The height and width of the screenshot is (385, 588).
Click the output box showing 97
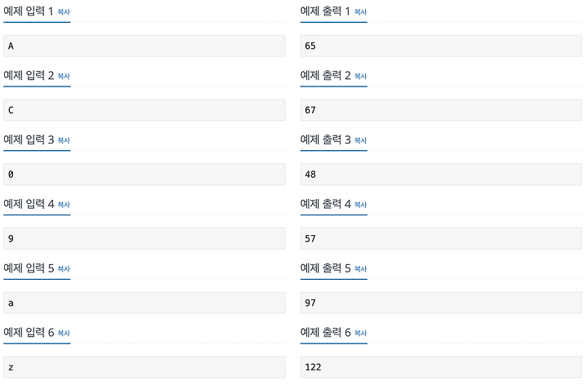click(441, 303)
